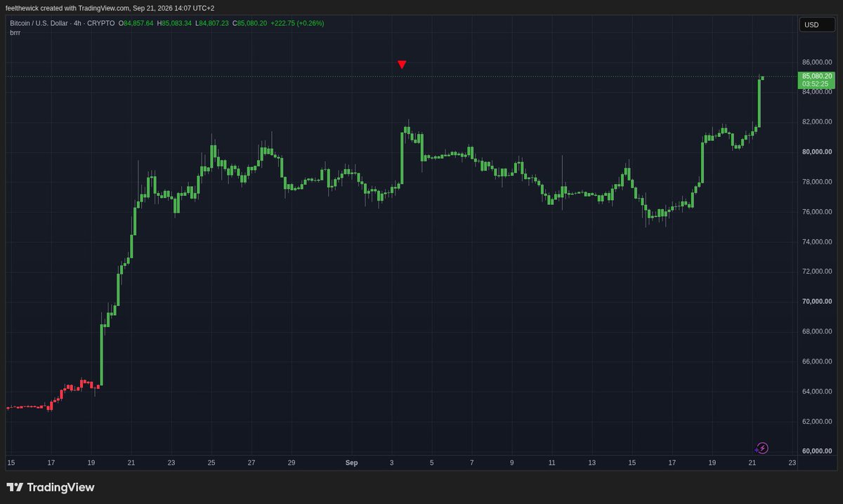Click the 27 date label on time axis
Viewport: 843px width, 504px height.
click(x=251, y=463)
